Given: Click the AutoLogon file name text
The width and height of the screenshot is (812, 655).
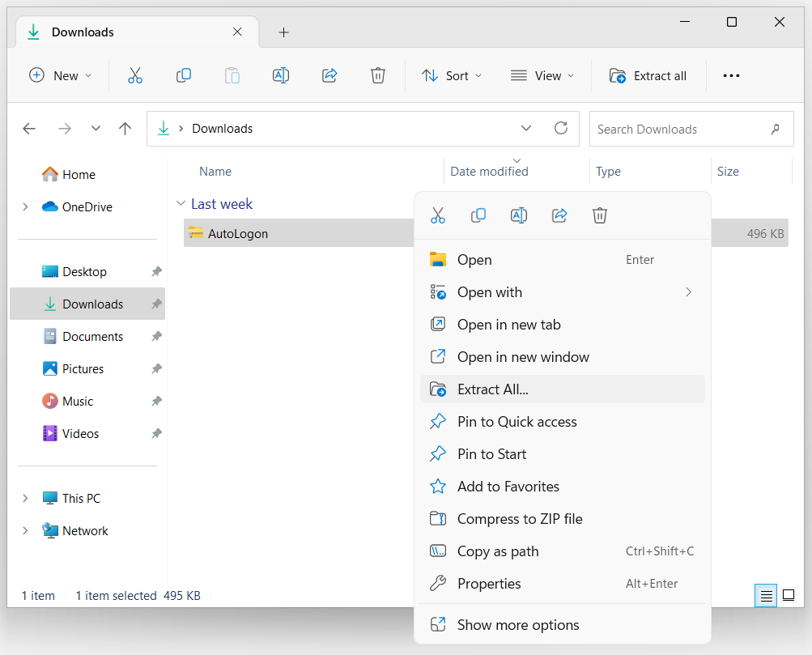Looking at the screenshot, I should [x=238, y=233].
